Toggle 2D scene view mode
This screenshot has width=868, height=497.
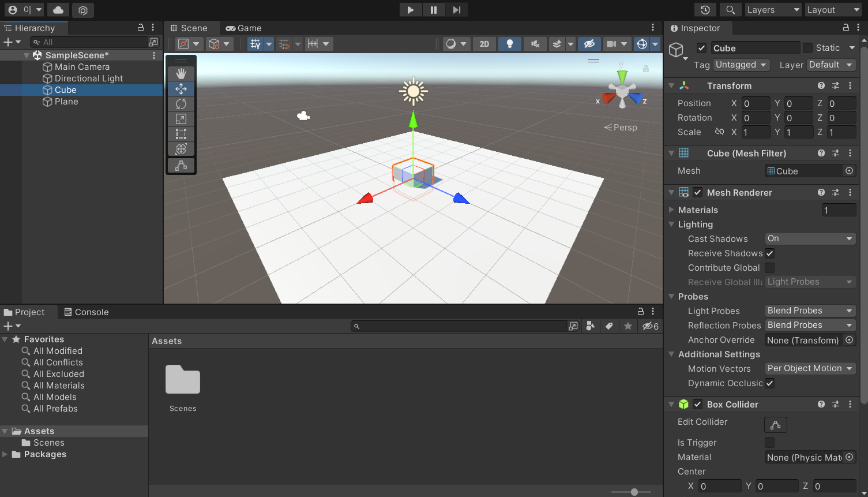(x=484, y=44)
